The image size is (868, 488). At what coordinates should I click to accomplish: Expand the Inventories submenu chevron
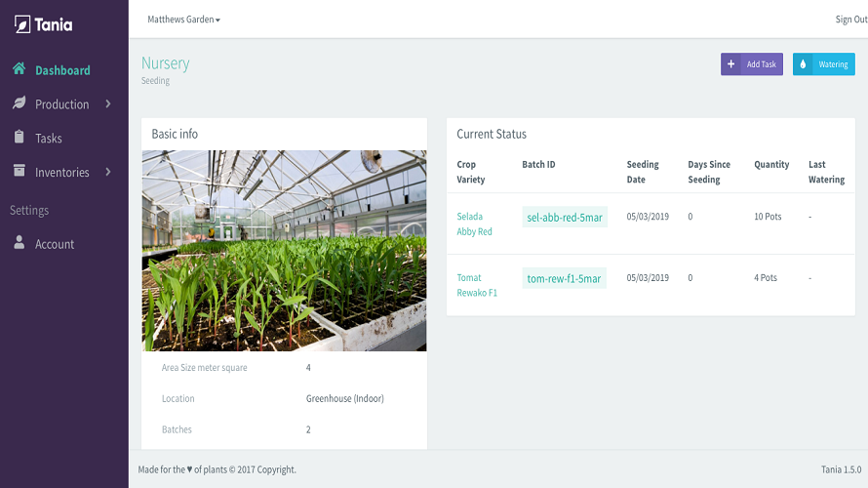[108, 172]
